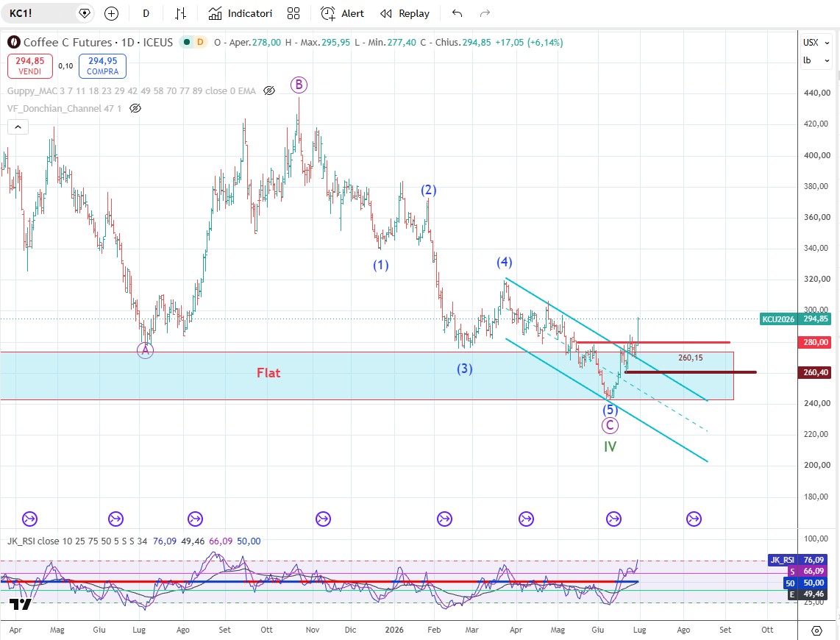Click the contract rollover marker near Ago 2026
Image resolution: width=840 pixels, height=640 pixels.
click(x=694, y=519)
